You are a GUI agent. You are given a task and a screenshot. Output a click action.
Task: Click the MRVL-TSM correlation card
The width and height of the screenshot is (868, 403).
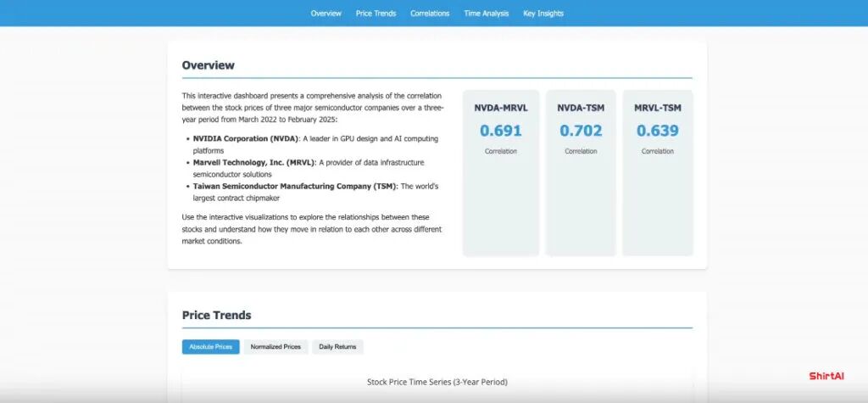(x=658, y=173)
